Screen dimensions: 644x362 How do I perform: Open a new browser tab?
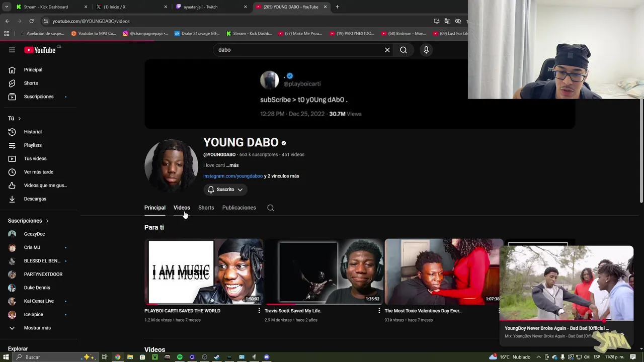pyautogui.click(x=337, y=7)
